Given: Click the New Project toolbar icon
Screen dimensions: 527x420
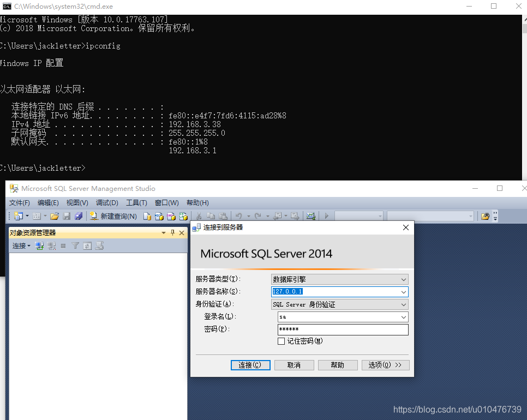Looking at the screenshot, I should pyautogui.click(x=18, y=216).
